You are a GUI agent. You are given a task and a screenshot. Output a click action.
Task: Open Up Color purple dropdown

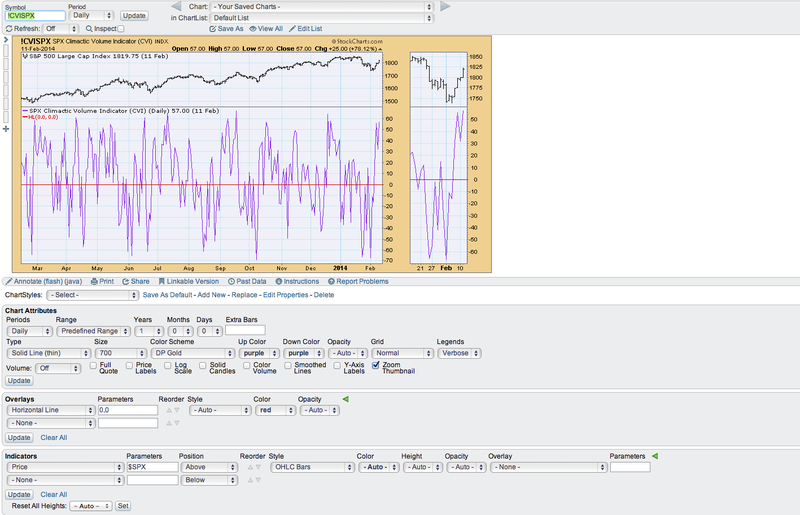259,353
